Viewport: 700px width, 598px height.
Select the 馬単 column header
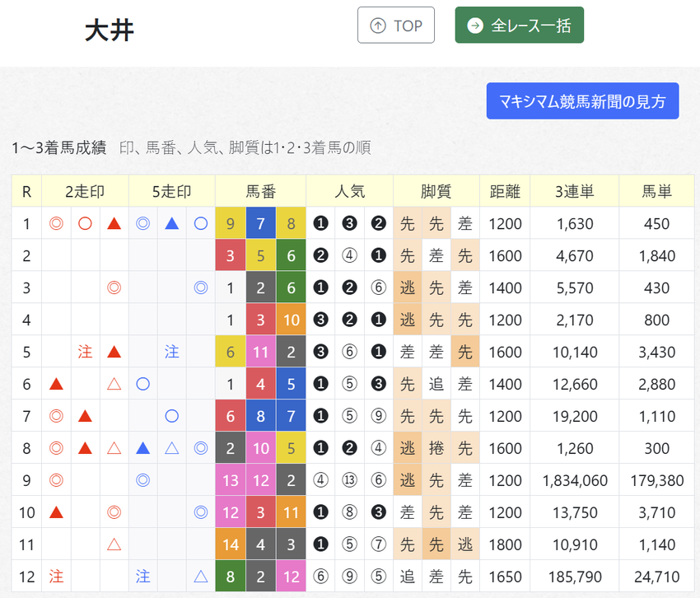pyautogui.click(x=656, y=192)
